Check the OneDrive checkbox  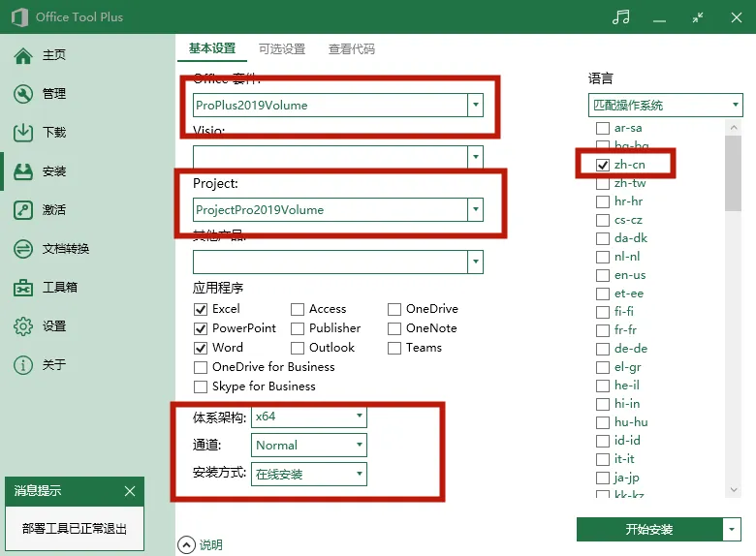[394, 309]
